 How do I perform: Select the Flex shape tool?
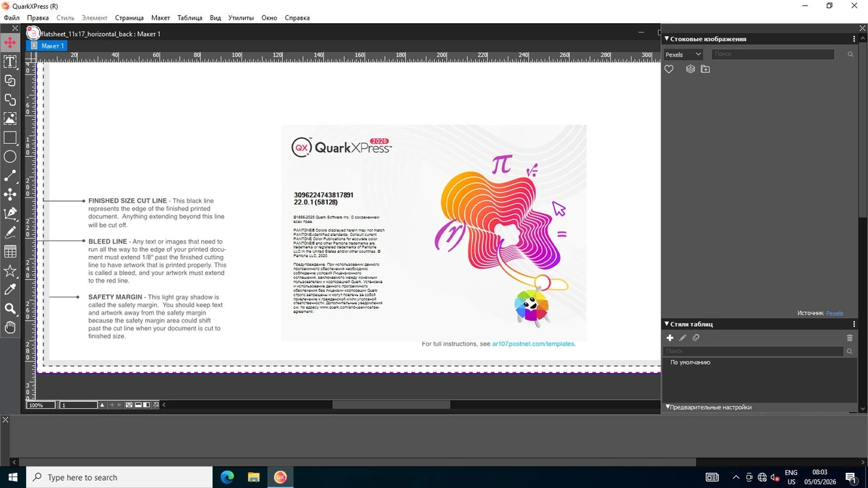pos(10,194)
